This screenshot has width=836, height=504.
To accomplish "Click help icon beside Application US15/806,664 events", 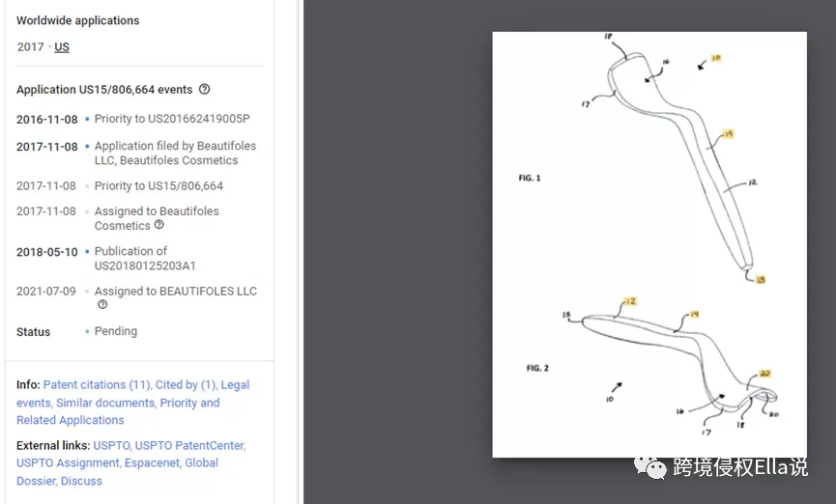I will coord(204,90).
